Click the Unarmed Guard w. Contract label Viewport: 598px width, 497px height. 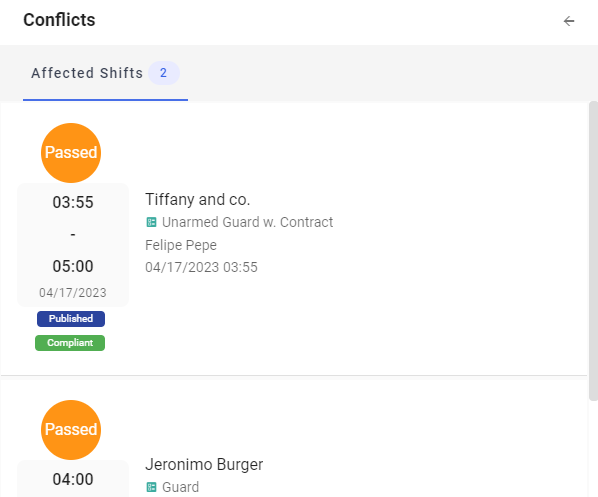[248, 222]
